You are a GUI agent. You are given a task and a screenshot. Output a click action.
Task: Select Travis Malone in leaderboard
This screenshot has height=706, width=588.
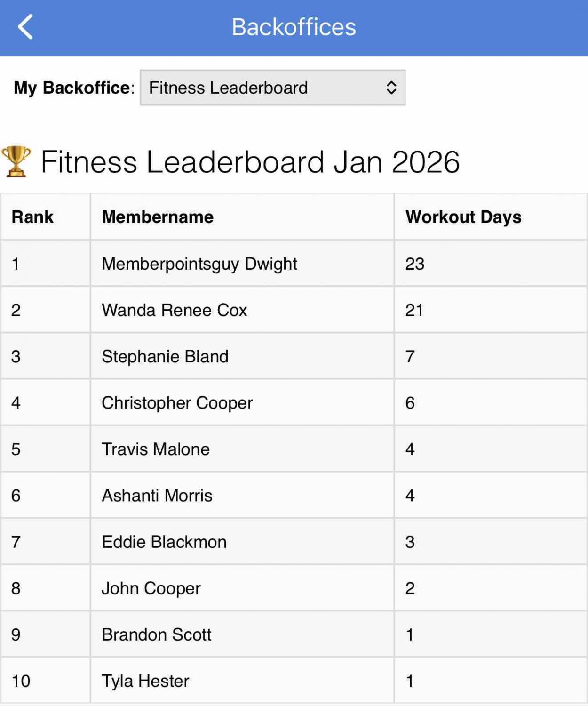156,449
